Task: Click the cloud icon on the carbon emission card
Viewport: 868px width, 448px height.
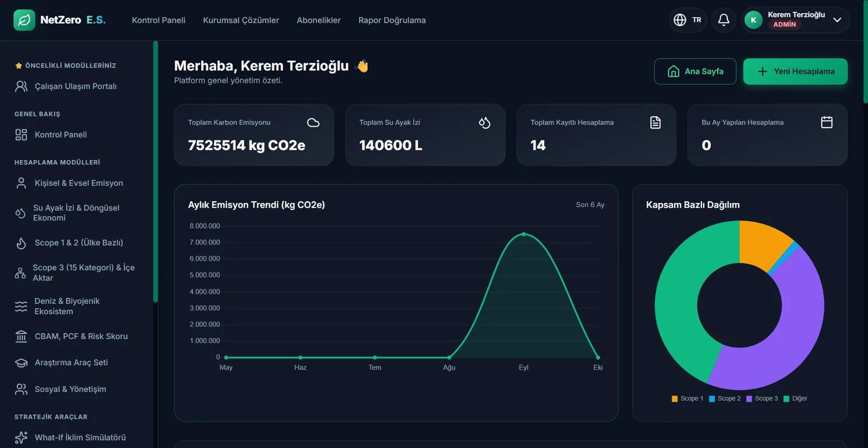Action: tap(313, 123)
